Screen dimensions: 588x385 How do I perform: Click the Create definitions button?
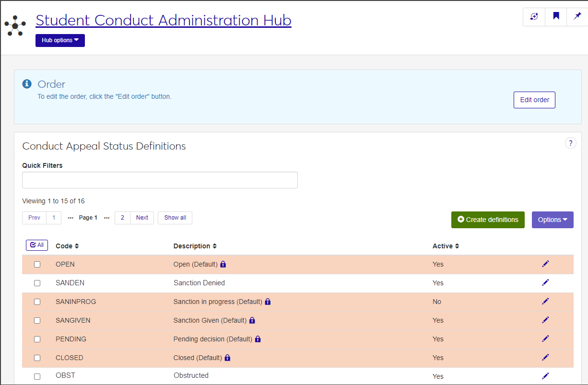coord(488,220)
